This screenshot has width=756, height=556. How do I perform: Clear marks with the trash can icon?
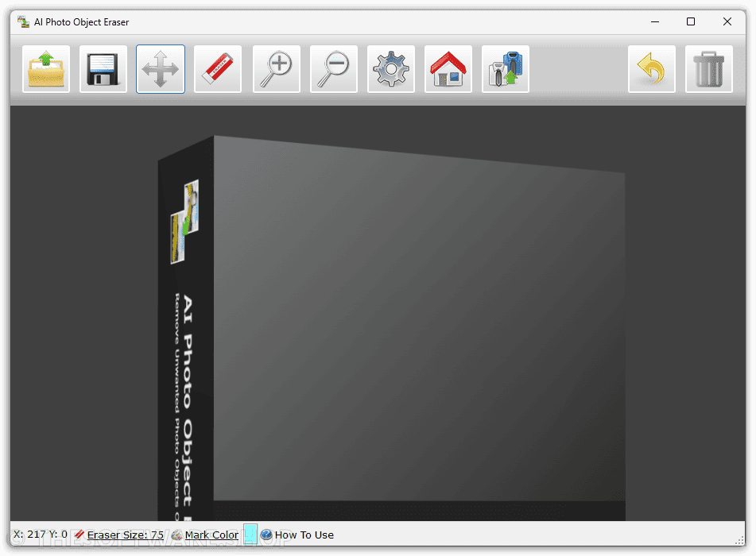point(709,69)
